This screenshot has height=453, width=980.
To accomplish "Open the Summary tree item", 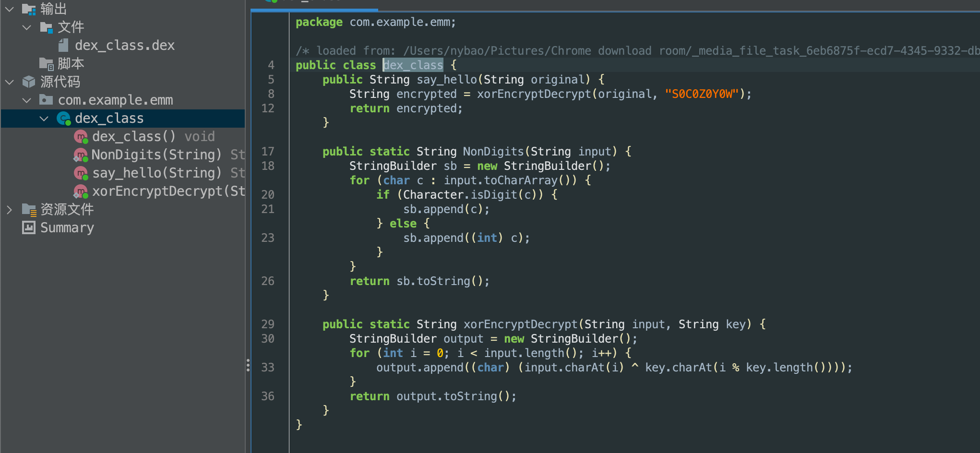I will [67, 228].
